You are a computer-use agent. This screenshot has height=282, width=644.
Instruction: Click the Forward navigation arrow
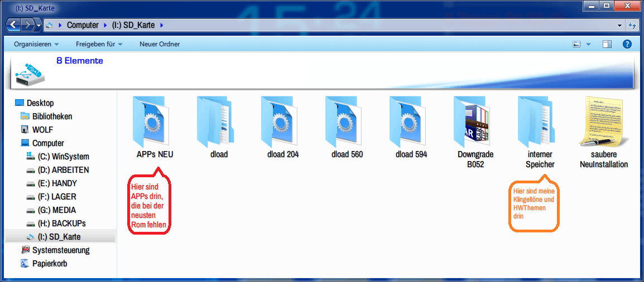click(27, 25)
